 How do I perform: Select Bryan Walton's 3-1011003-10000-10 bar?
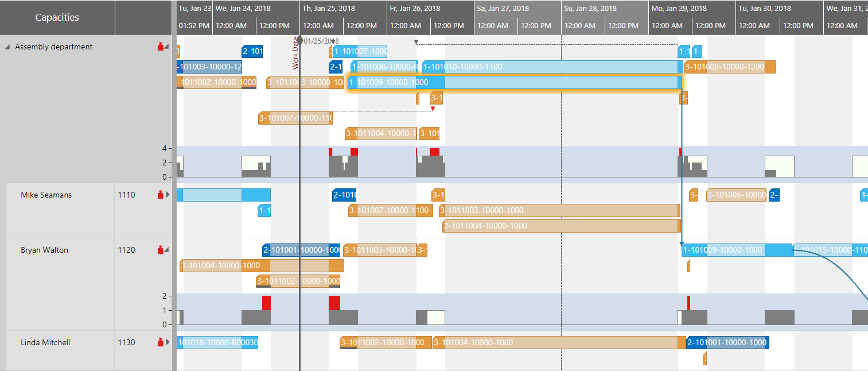coord(380,250)
